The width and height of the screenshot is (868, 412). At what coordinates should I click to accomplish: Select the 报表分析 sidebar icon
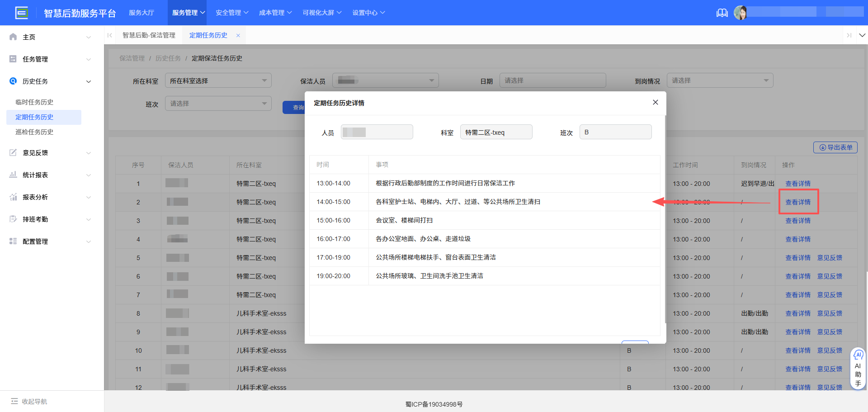(x=13, y=197)
